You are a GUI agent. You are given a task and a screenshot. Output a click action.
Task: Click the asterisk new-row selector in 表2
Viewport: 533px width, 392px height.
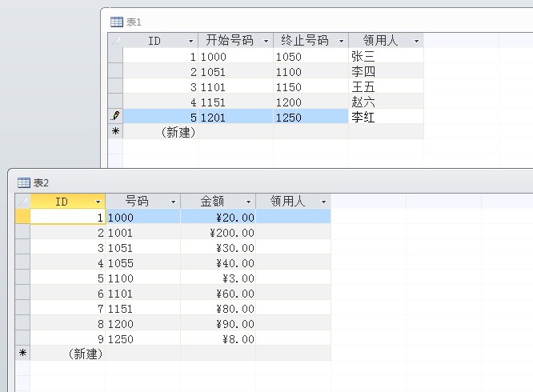[22, 353]
